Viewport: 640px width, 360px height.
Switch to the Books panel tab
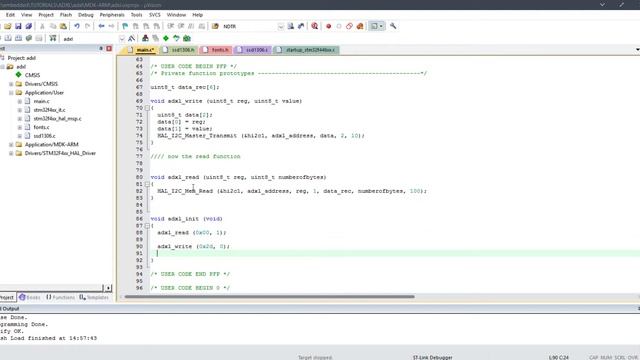pos(30,297)
